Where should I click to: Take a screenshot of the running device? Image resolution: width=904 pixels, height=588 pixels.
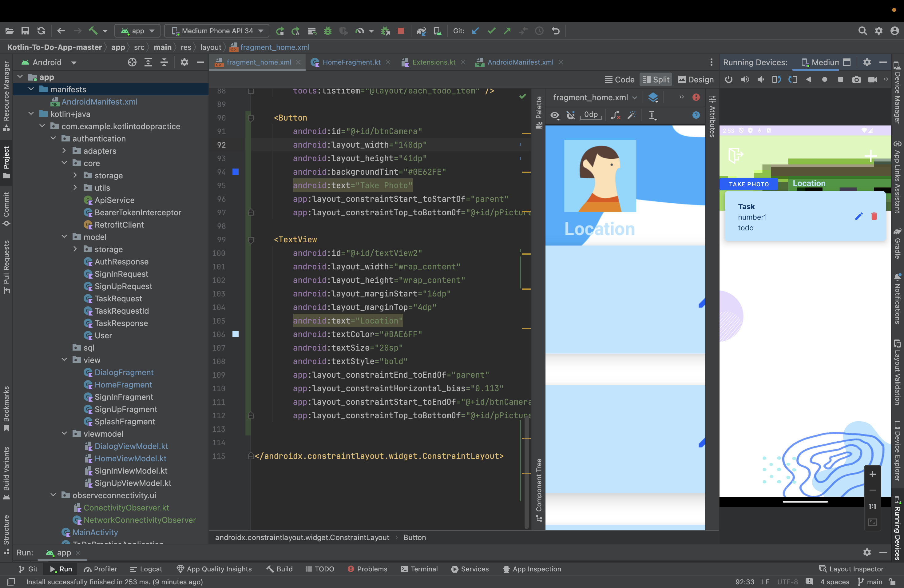(x=856, y=79)
